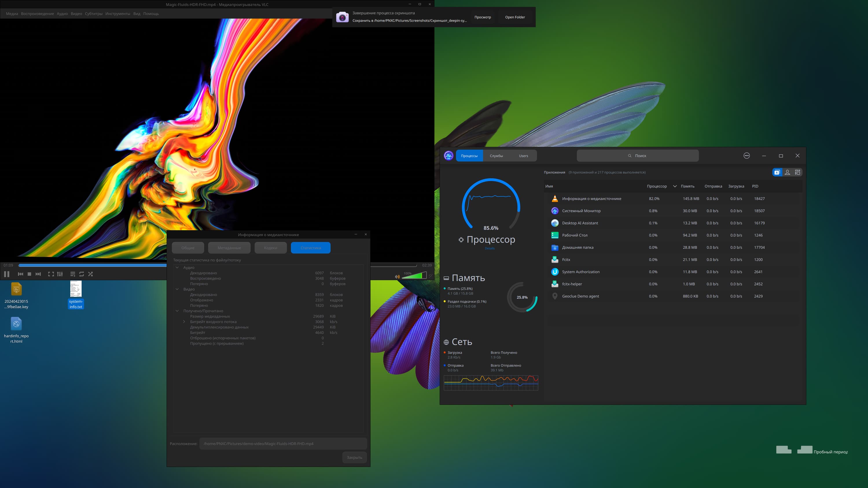Click the VLC volume slider
The width and height of the screenshot is (868, 488).
click(414, 276)
